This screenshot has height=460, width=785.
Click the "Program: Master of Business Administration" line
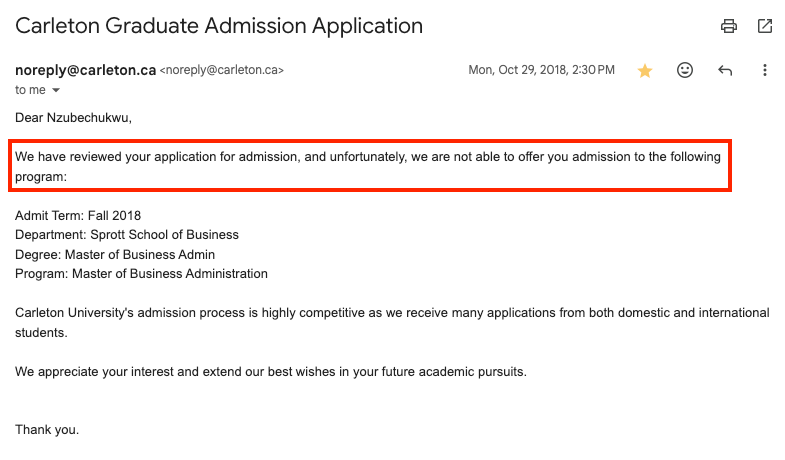141,273
